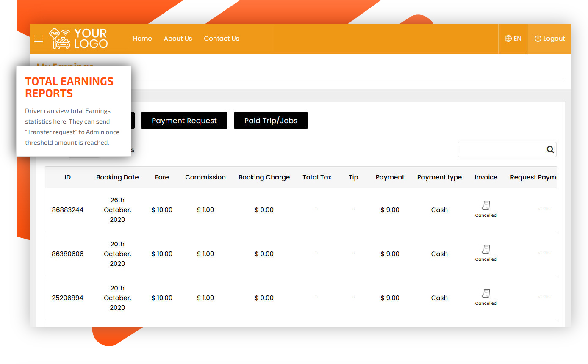Select booking ID 25206894
The width and height of the screenshot is (588, 364).
(x=68, y=298)
